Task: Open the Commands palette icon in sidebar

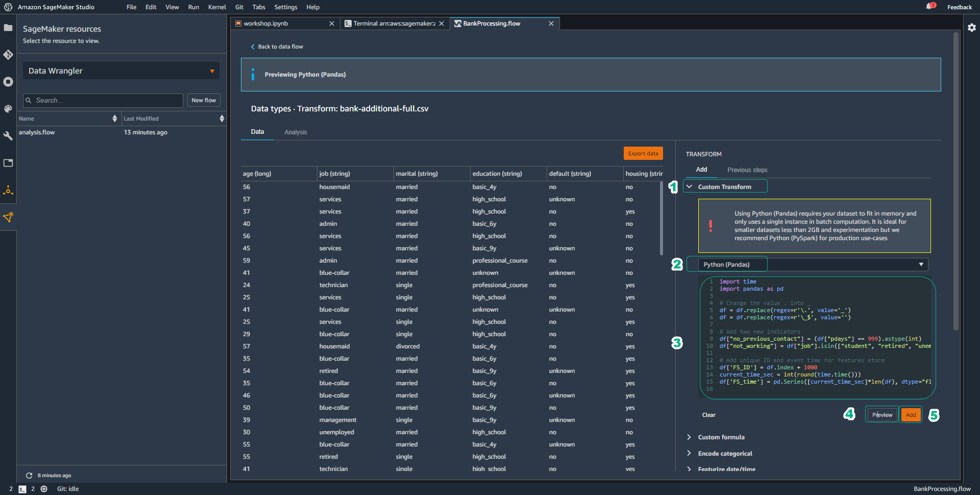Action: click(8, 109)
